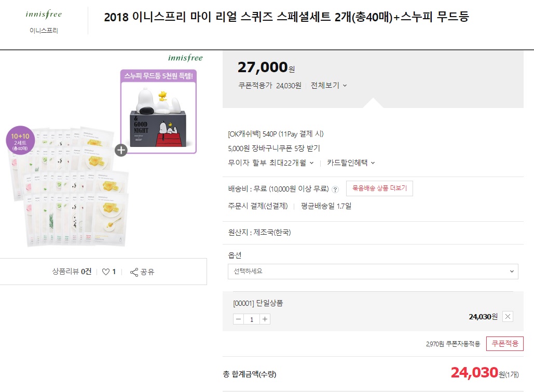Image resolution: width=534 pixels, height=392 pixels.
Task: Click the 쿠폰적용 coupon apply button
Action: pos(504,344)
